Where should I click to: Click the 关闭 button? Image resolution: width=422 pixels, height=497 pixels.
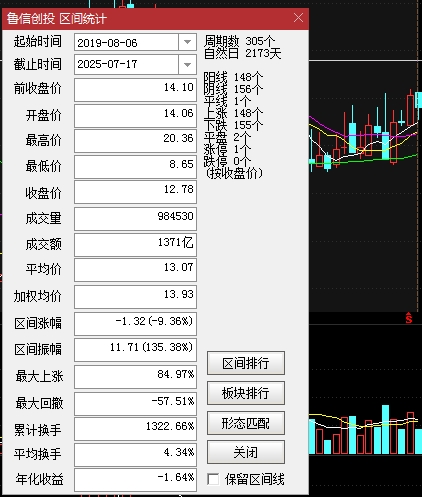[246, 452]
